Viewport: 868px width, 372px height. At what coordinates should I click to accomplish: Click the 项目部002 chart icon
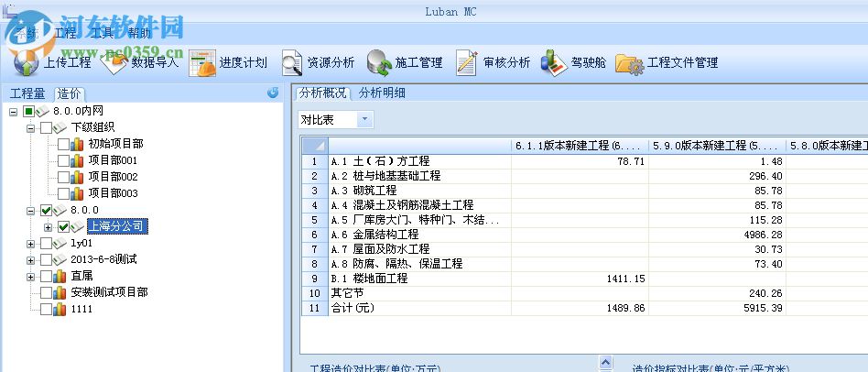coord(77,177)
